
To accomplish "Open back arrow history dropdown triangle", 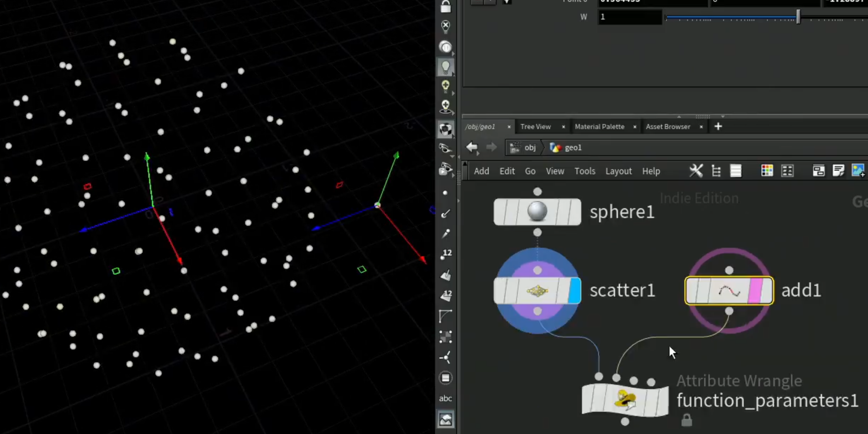I will click(478, 154).
